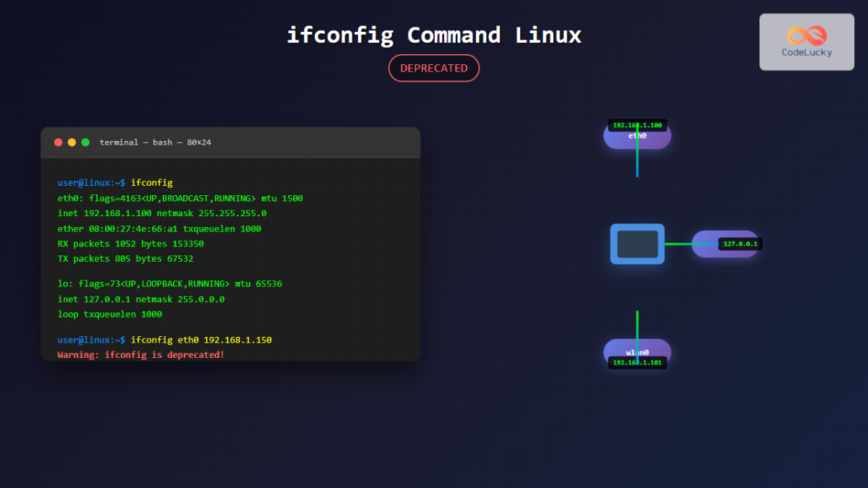Viewport: 868px width, 488px height.
Task: Click the terminal — bash — 80×24 titlebar
Action: pos(156,142)
